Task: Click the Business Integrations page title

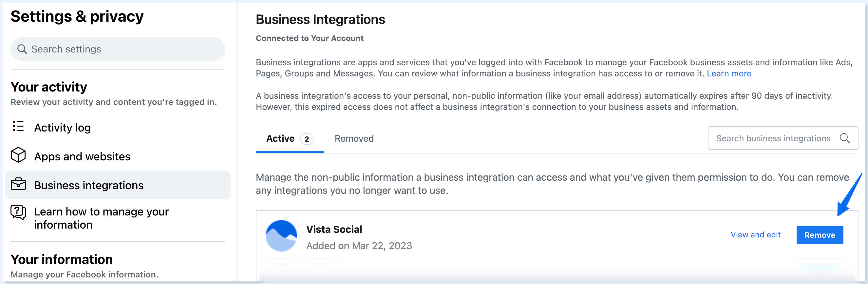Action: tap(320, 19)
